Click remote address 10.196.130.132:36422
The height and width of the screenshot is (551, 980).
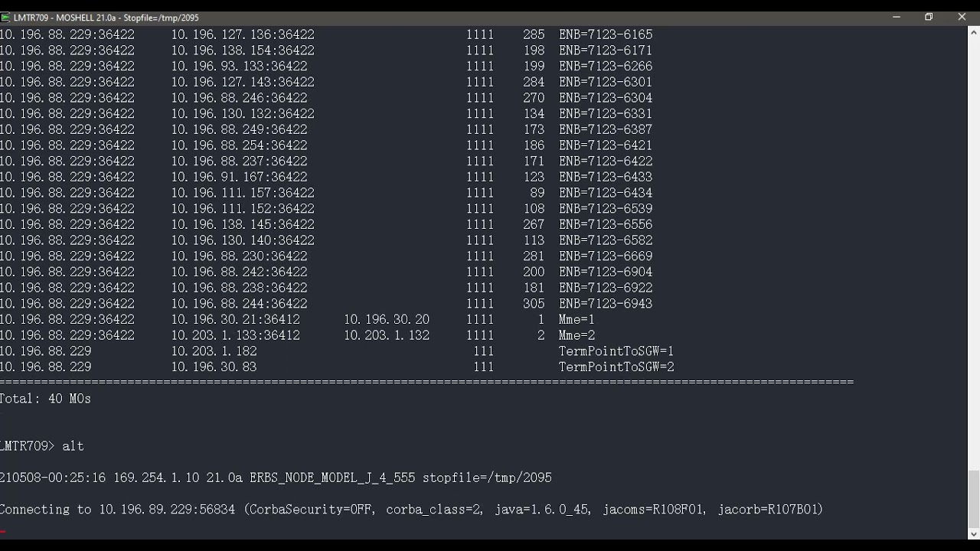pyautogui.click(x=243, y=113)
